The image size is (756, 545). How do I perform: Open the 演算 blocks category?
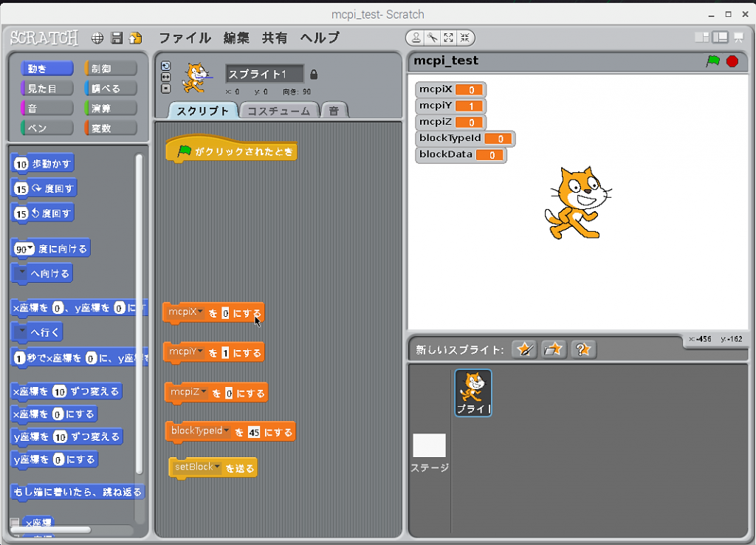(x=111, y=108)
